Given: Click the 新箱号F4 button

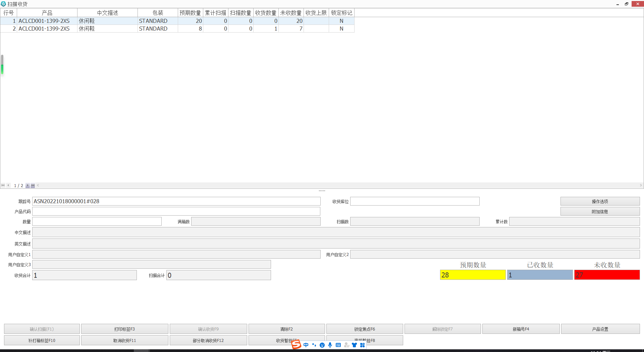Looking at the screenshot, I should pos(521,329).
